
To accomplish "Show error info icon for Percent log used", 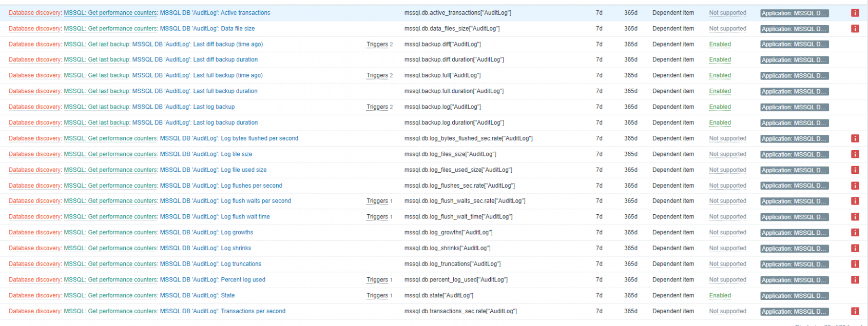I will [x=855, y=280].
